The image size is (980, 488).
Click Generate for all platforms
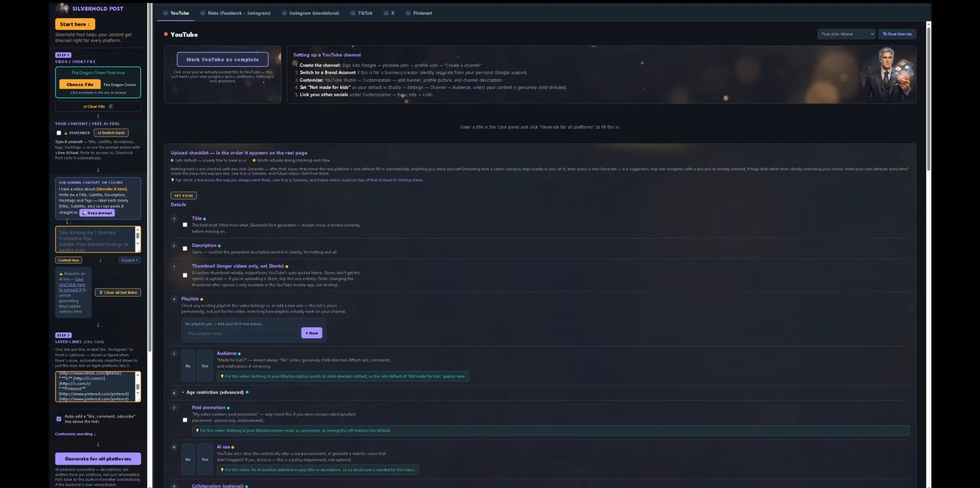pos(98,459)
